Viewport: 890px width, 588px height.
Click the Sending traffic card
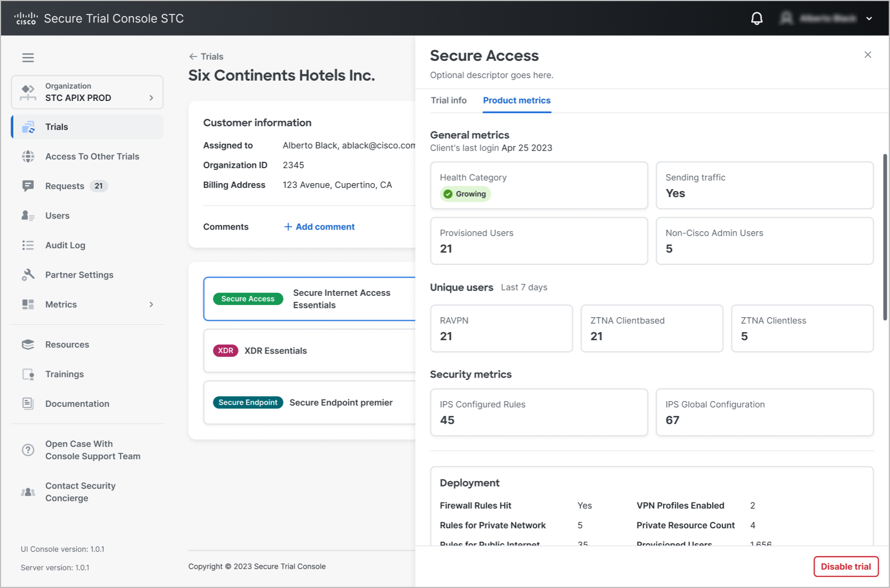point(764,185)
